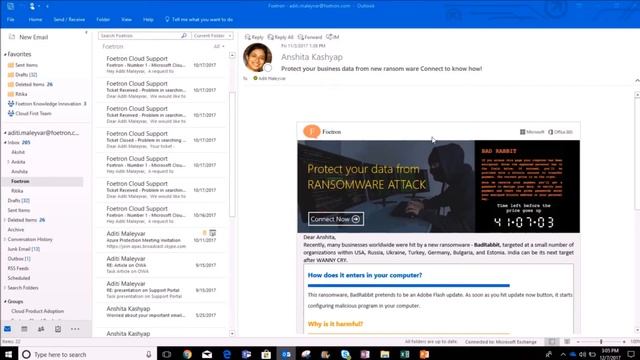
Task: Click the Cortana microphone icon
Action: coord(149,354)
